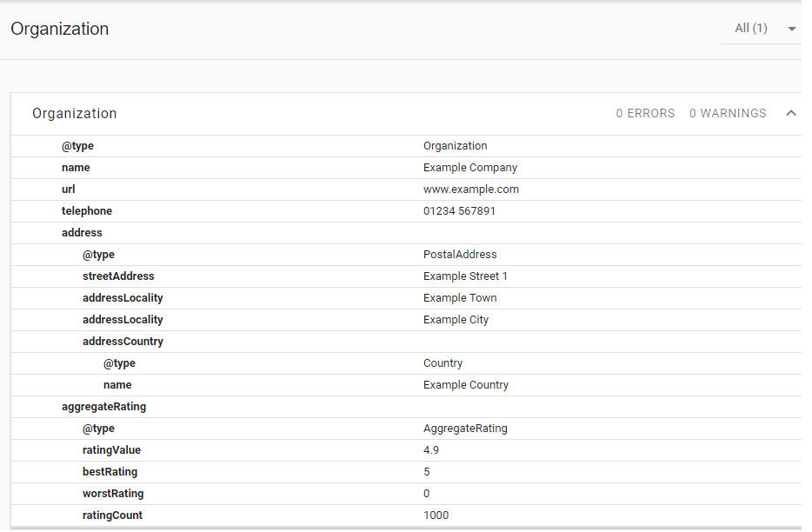Click the www.example.com url value
812x532 pixels.
(x=470, y=190)
